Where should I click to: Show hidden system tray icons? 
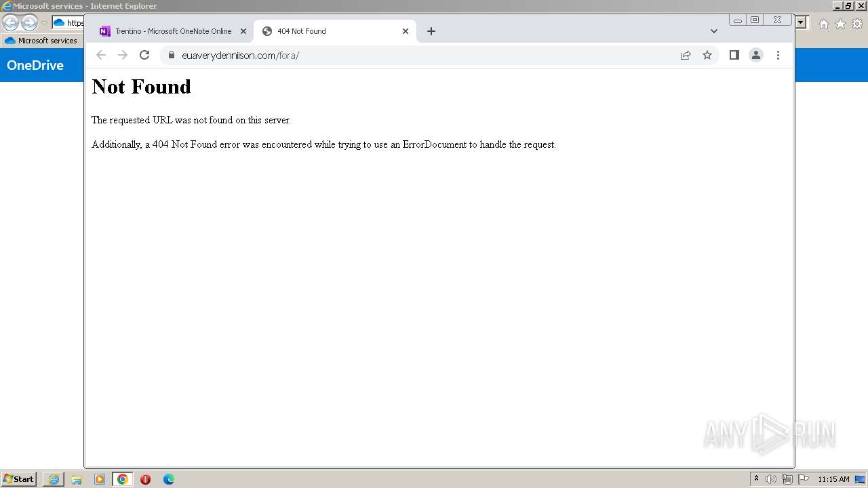click(x=756, y=479)
